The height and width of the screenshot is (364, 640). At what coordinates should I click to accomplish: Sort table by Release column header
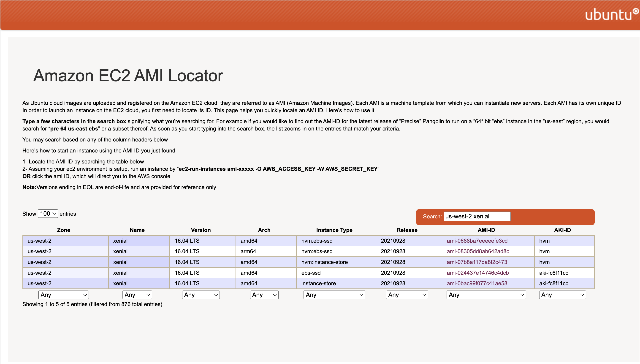[407, 230]
